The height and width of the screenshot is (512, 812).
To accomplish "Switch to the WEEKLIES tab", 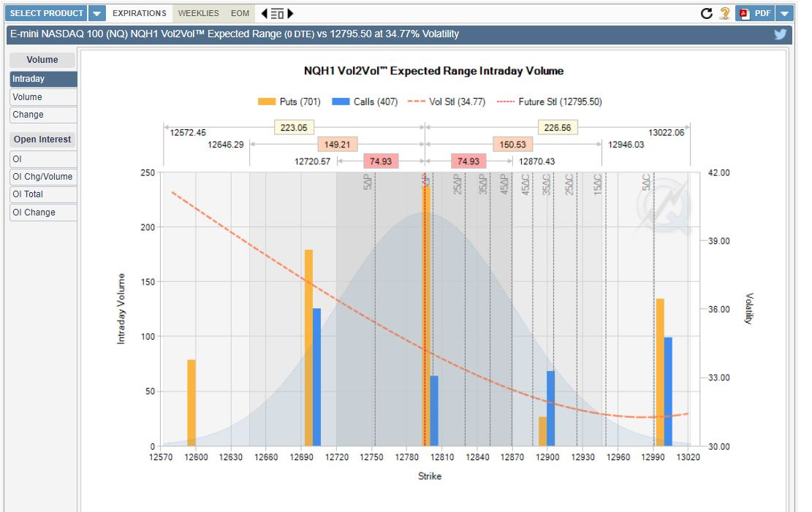I will click(x=197, y=12).
